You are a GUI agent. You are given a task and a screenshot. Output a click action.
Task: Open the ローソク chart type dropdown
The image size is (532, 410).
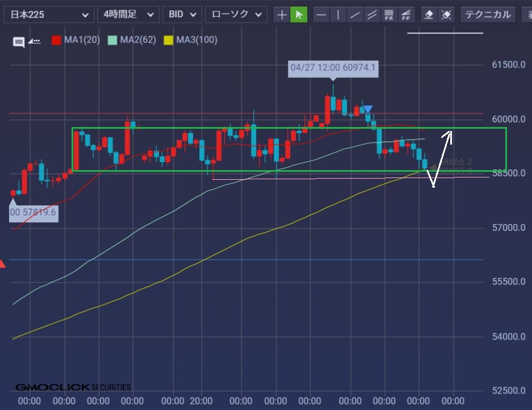click(x=236, y=15)
